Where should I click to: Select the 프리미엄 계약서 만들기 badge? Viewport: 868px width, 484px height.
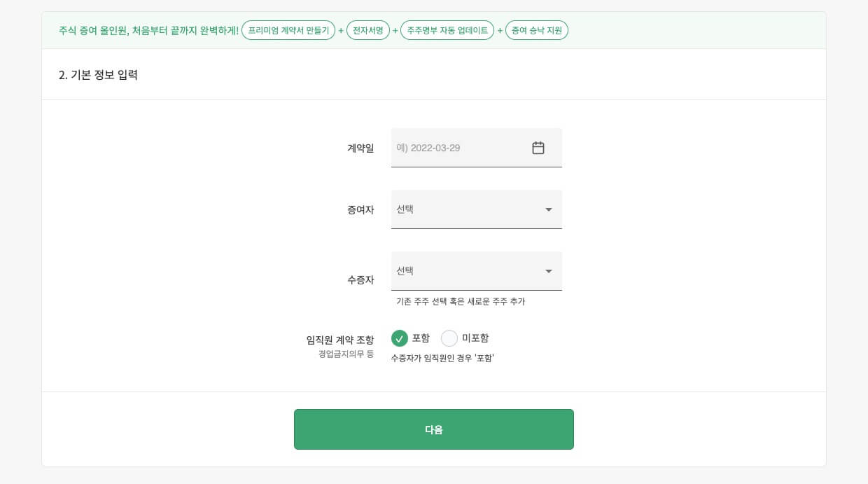[x=288, y=30]
